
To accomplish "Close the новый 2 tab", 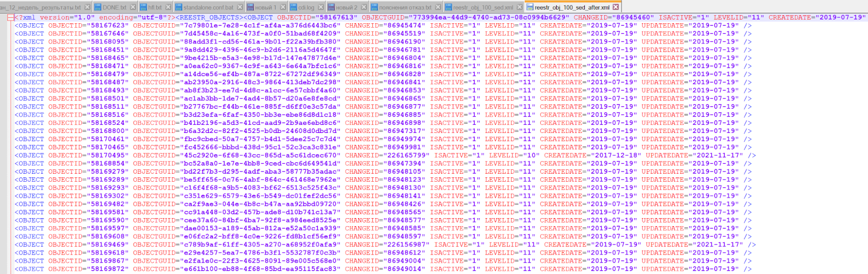I will click(x=364, y=7).
